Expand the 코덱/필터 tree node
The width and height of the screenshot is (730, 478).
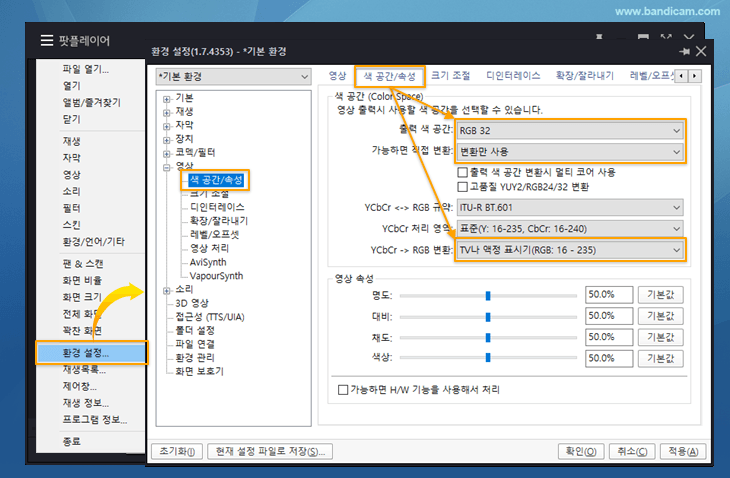166,153
